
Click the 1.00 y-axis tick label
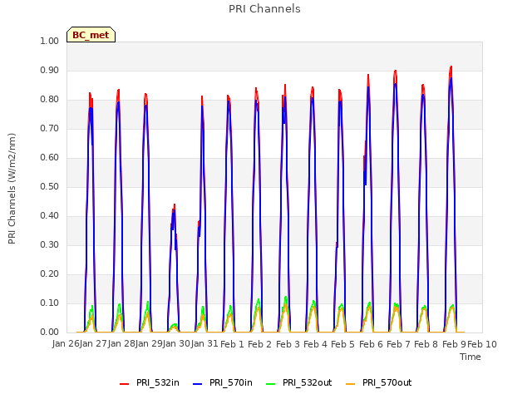pyautogui.click(x=50, y=41)
